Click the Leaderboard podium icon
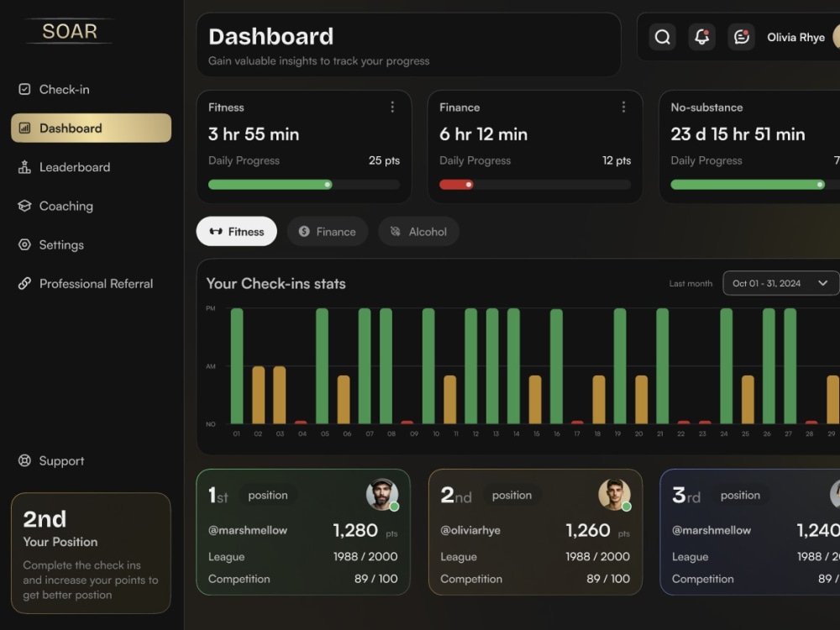 point(24,167)
